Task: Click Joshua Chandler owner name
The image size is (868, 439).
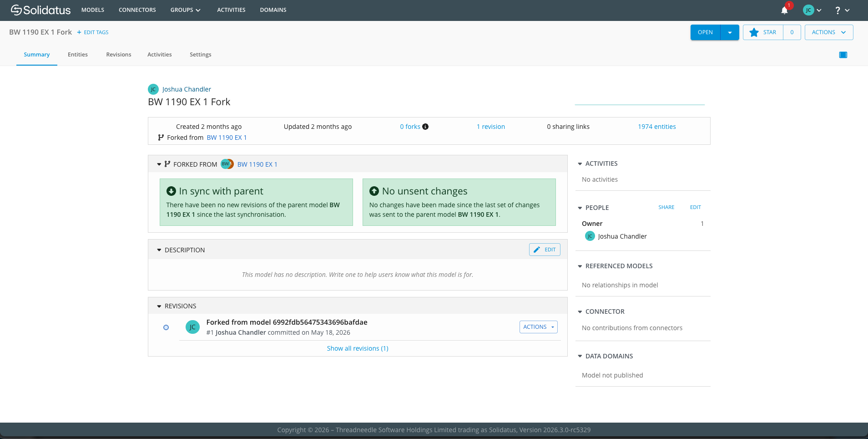Action: click(x=622, y=236)
